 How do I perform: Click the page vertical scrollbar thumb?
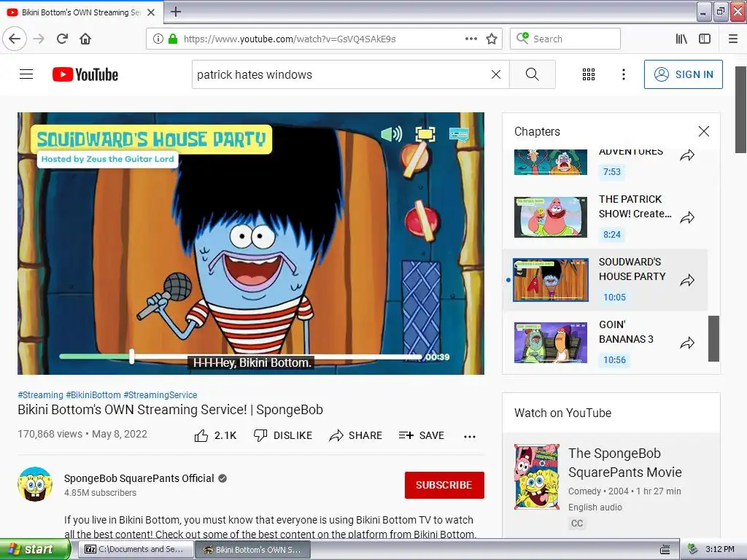click(741, 109)
